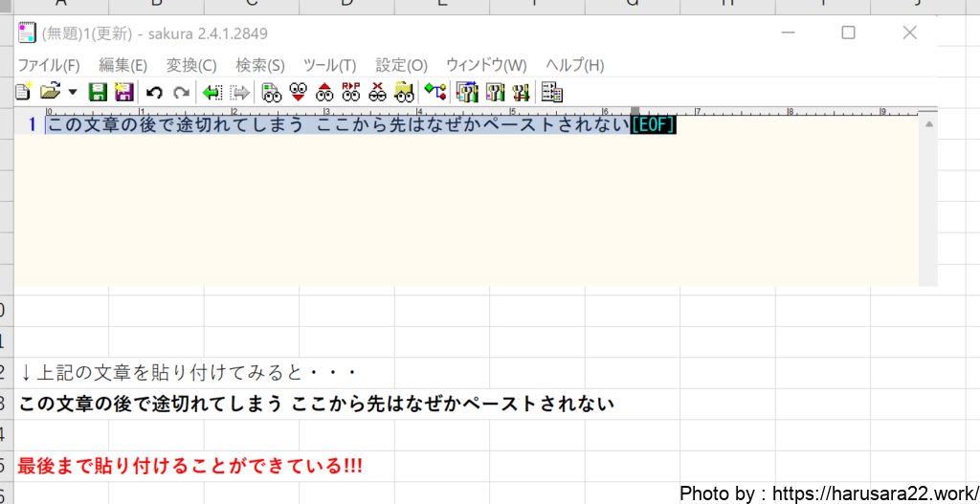
Task: Click the open file folder icon
Action: tap(50, 92)
